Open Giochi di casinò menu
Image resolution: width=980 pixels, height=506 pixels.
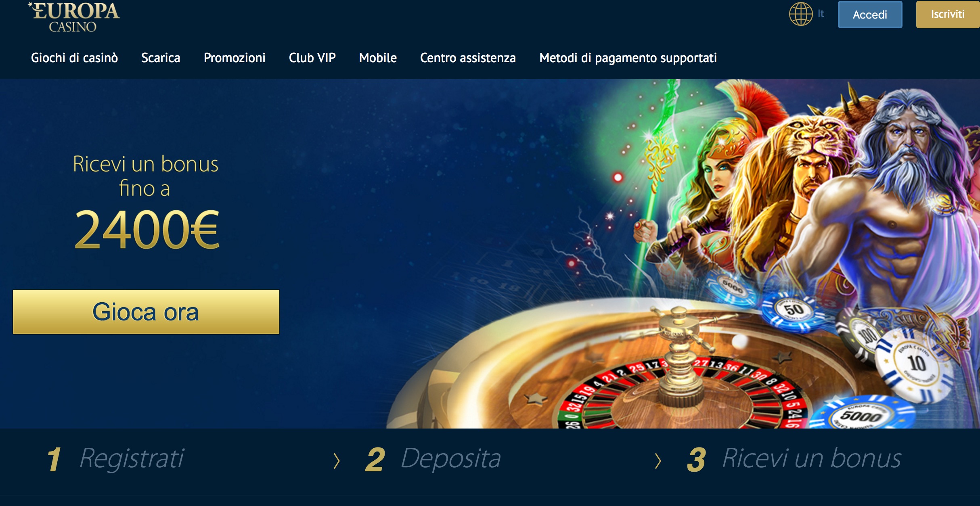[x=75, y=58]
